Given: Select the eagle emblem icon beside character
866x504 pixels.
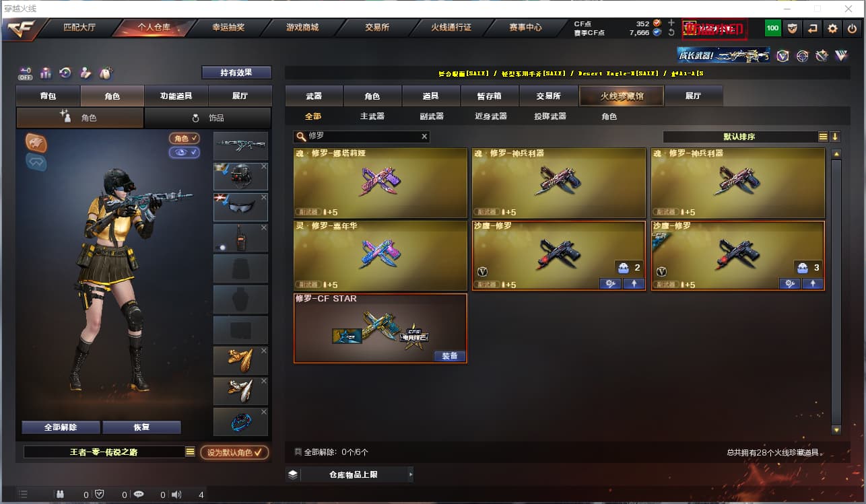Looking at the screenshot, I should 36,142.
